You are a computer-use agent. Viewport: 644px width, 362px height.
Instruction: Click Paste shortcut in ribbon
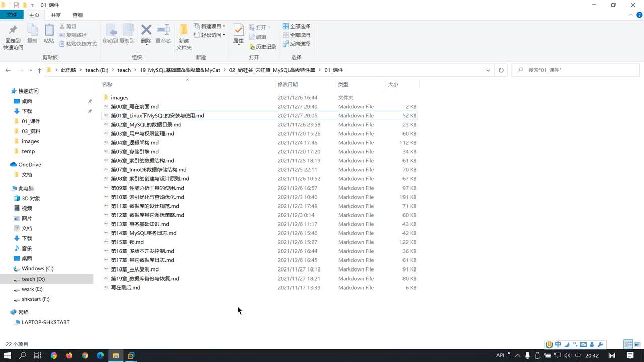click(x=78, y=44)
